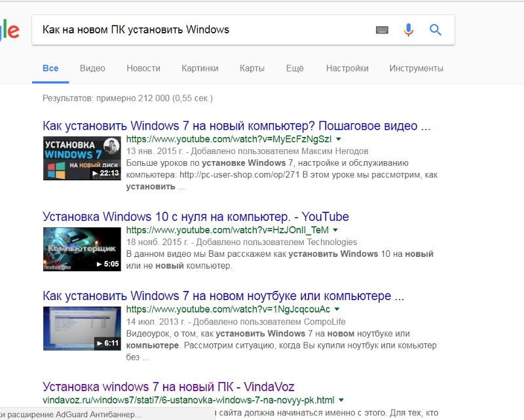Switch to the Карты tab
524x420 pixels.
pos(252,69)
